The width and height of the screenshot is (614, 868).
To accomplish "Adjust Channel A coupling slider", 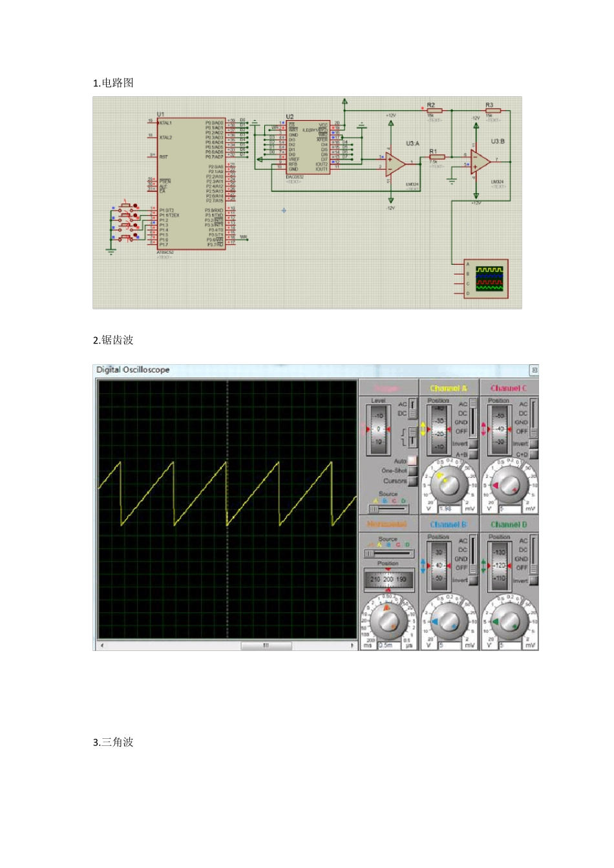I will point(472,417).
